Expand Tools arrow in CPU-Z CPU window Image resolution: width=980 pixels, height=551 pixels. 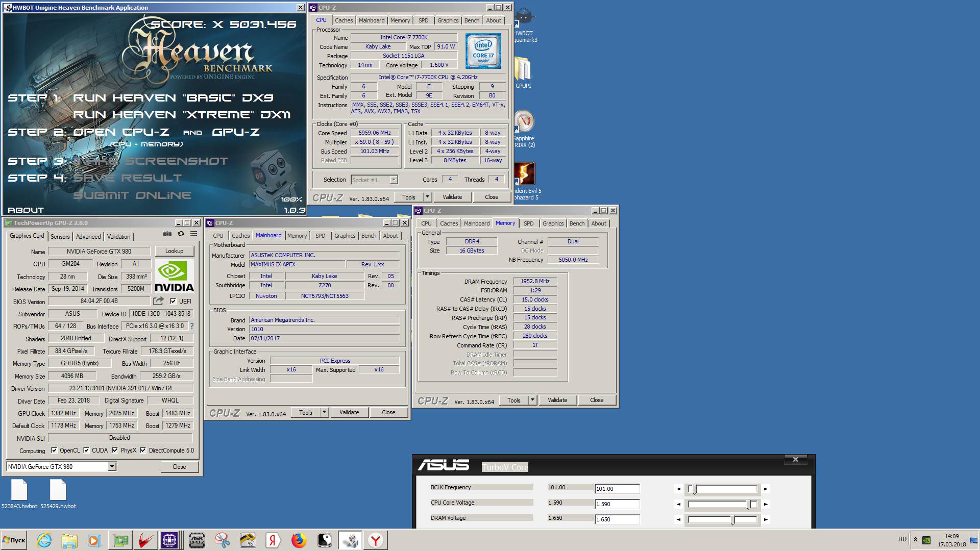428,197
